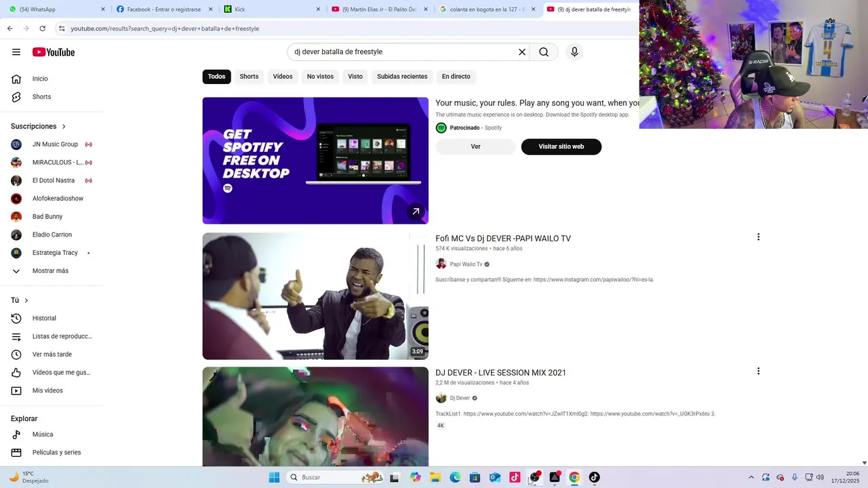
Task: Reload the page with browser refresh icon
Action: (x=42, y=28)
